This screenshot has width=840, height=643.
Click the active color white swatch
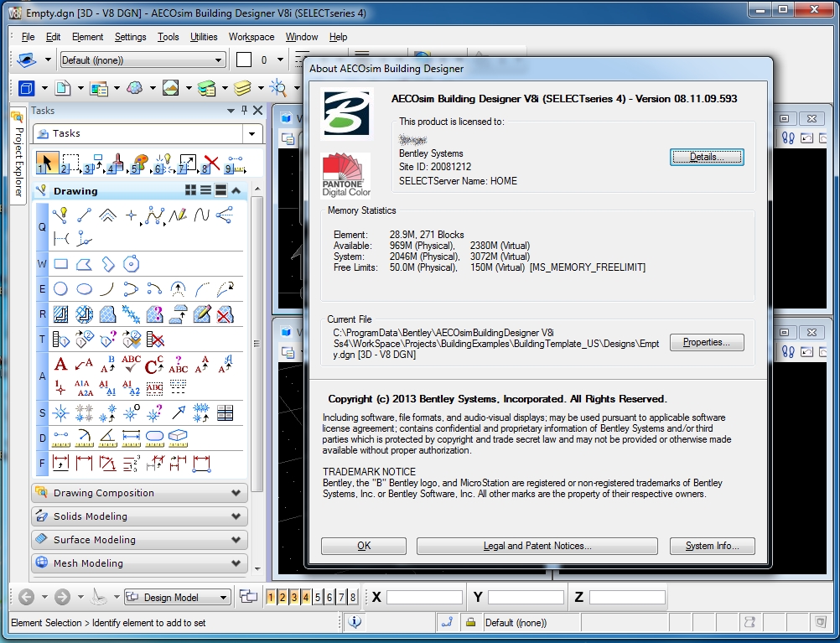pyautogui.click(x=244, y=60)
